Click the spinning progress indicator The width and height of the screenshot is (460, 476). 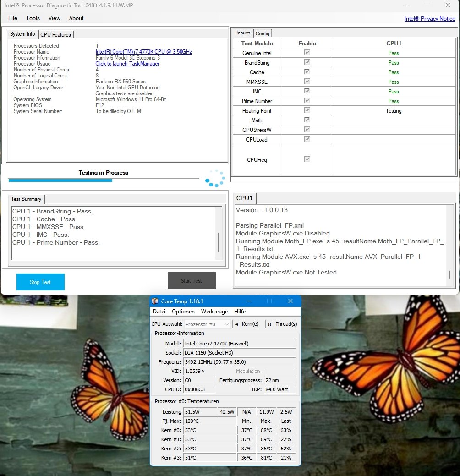pyautogui.click(x=215, y=178)
